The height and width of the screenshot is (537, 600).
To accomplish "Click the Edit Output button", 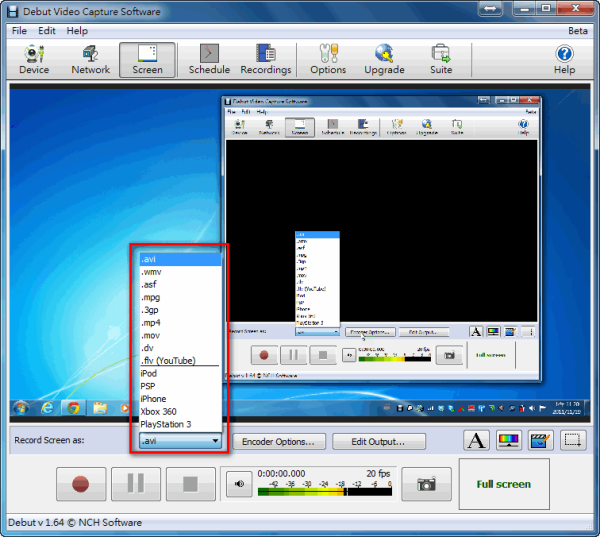I will 379,441.
